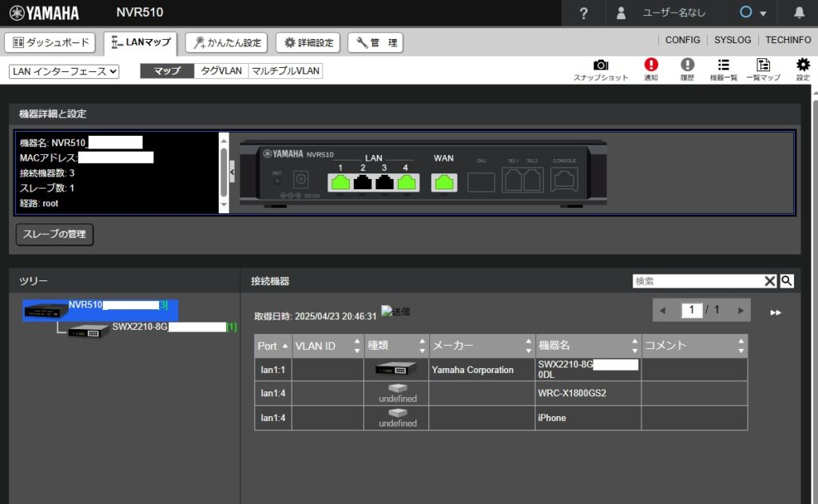Click undefined device icon in iPhone row
Viewport: 818px width, 504px height.
coord(398,413)
